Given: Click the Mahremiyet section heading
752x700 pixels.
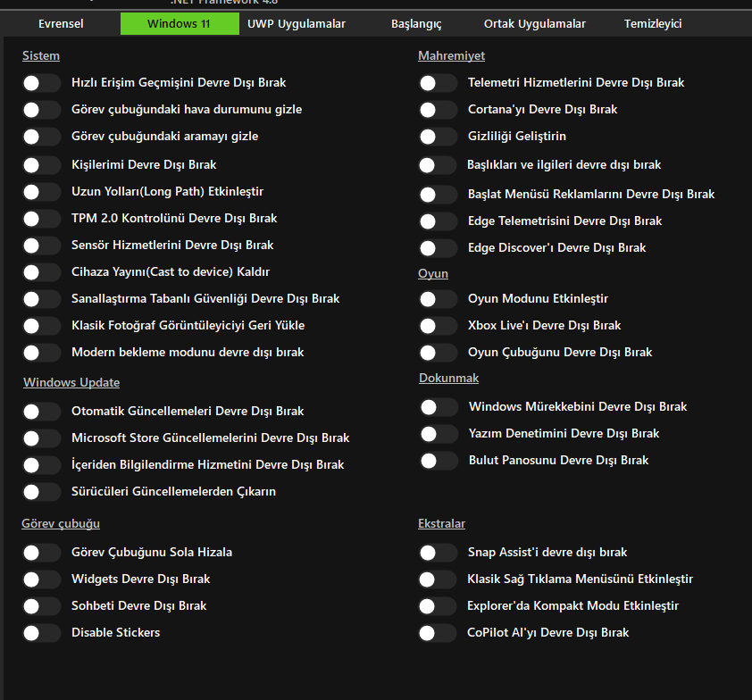Looking at the screenshot, I should (451, 55).
